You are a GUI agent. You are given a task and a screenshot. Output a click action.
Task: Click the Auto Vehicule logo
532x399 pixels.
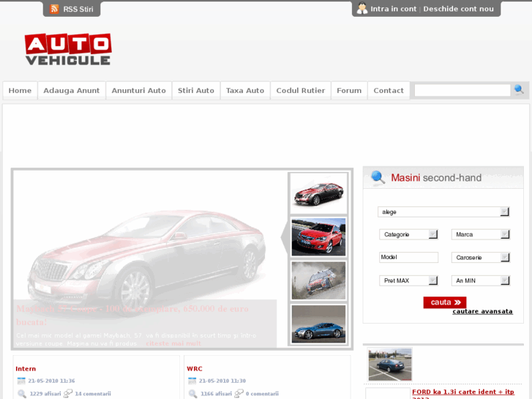tap(68, 49)
